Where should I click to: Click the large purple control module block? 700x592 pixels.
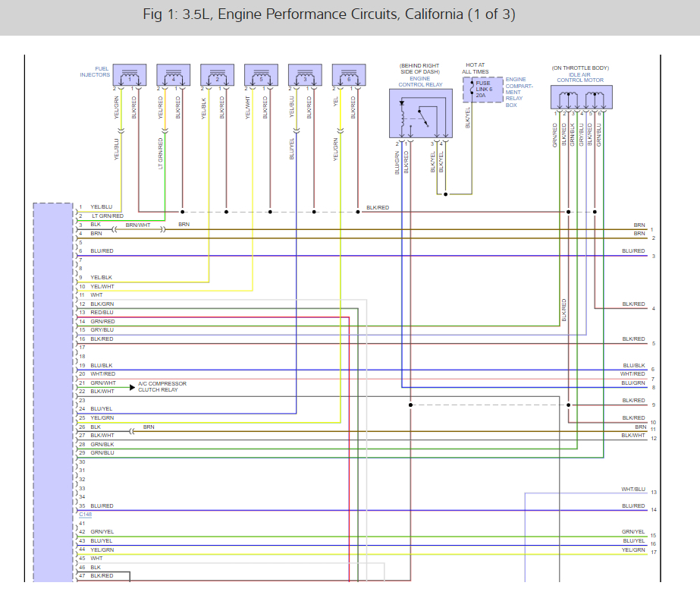53,392
